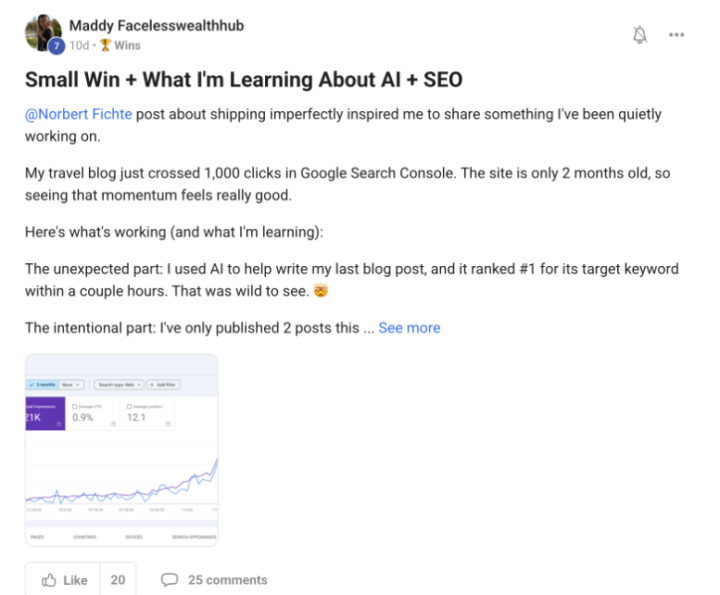Open the More date range dropdown
Image resolution: width=720 pixels, height=595 pixels.
click(x=71, y=383)
